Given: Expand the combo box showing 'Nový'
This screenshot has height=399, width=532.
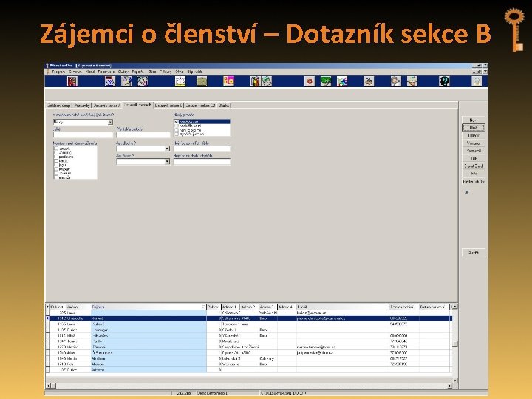Looking at the screenshot, I should click(110, 122).
